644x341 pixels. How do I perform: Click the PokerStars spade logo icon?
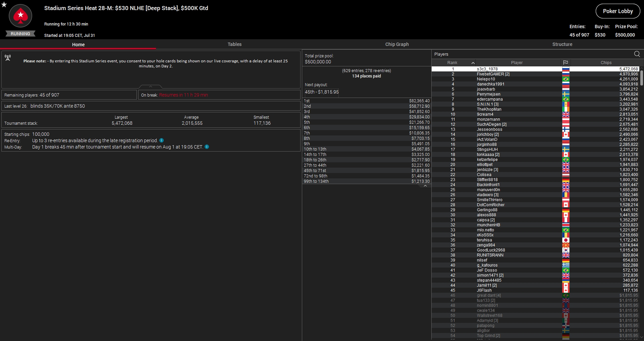point(20,16)
